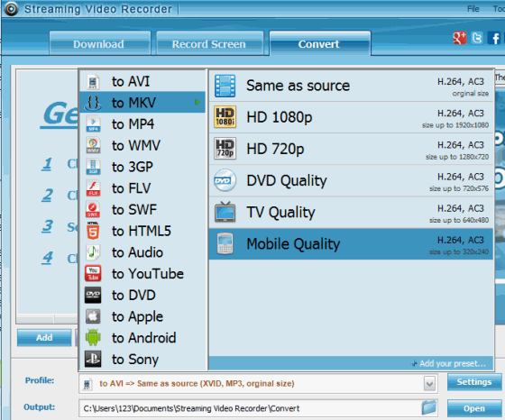
Task: Select to SWF format
Action: point(142,209)
